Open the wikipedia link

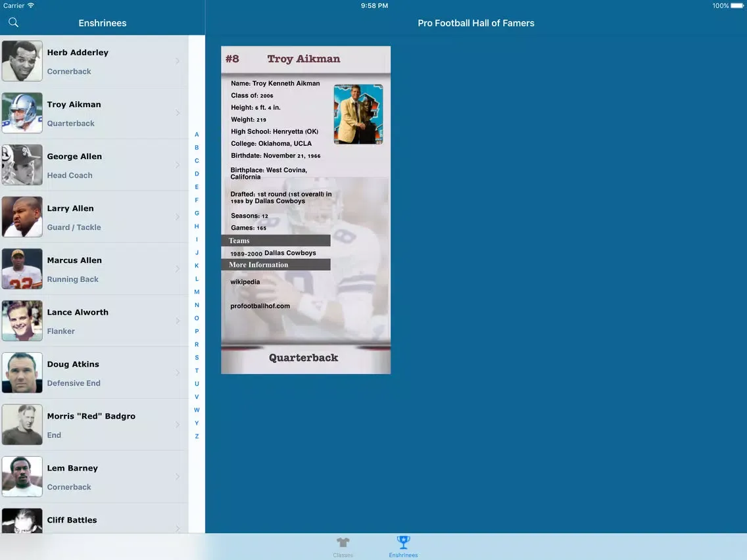coord(245,282)
